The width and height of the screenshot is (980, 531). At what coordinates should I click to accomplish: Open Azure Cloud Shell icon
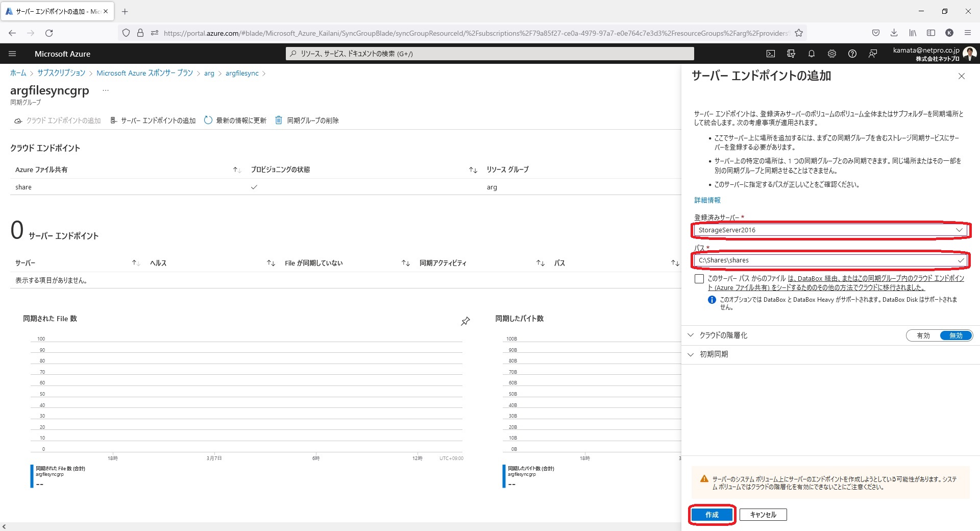[771, 54]
